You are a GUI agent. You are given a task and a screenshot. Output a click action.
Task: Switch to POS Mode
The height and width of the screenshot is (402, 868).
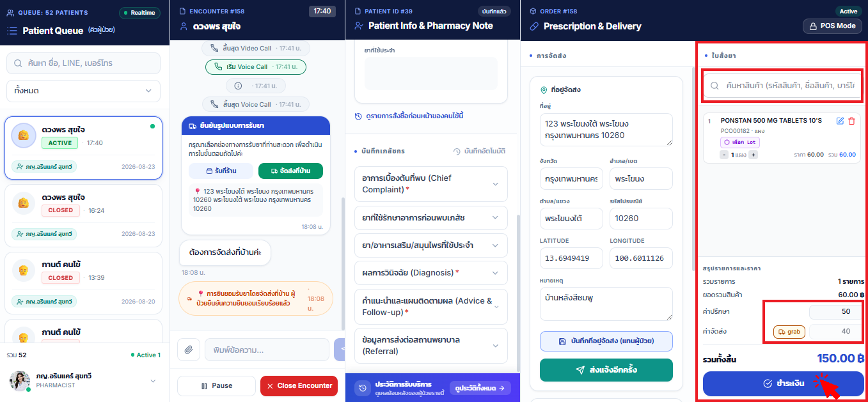click(832, 26)
